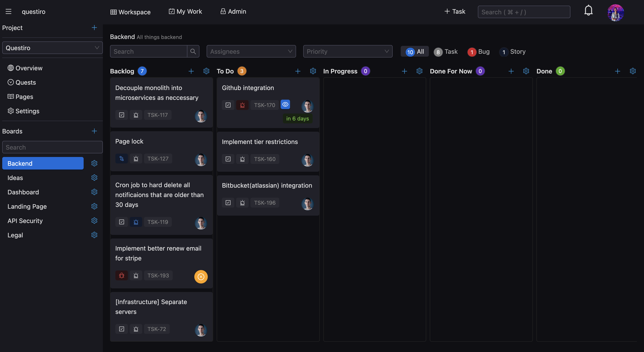Open API Security board settings gear
This screenshot has height=352, width=644.
click(x=94, y=221)
